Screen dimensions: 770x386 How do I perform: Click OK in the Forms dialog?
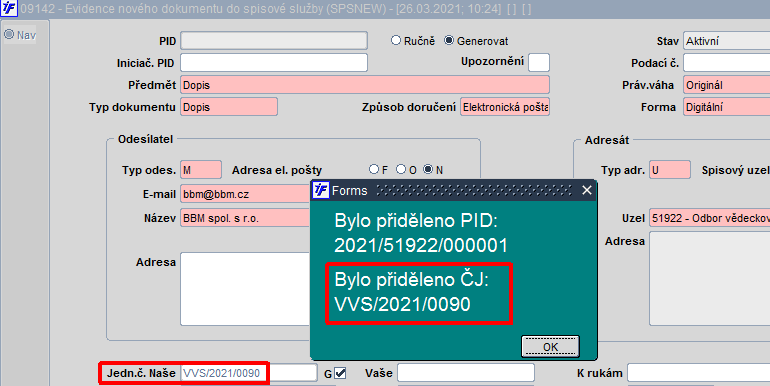[550, 347]
